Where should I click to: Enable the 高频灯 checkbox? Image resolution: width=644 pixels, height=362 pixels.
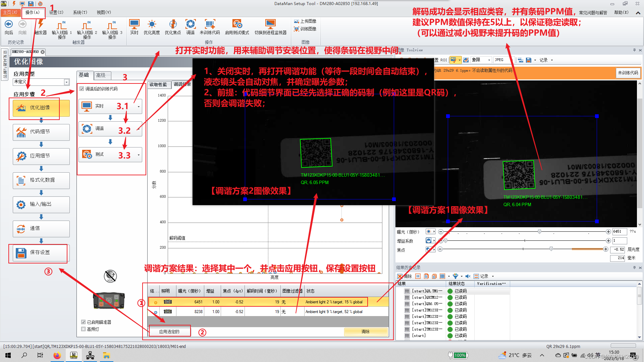83,329
